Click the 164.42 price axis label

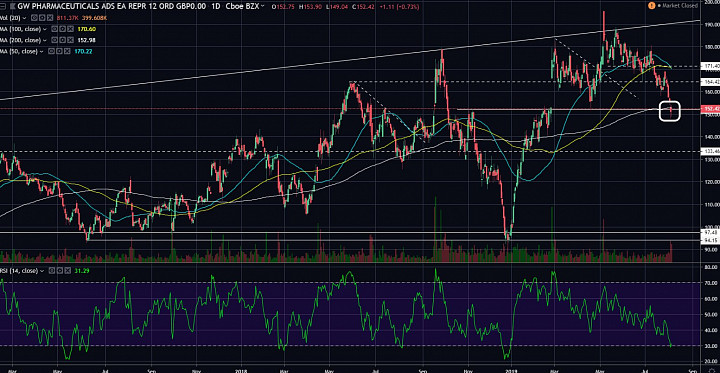710,81
